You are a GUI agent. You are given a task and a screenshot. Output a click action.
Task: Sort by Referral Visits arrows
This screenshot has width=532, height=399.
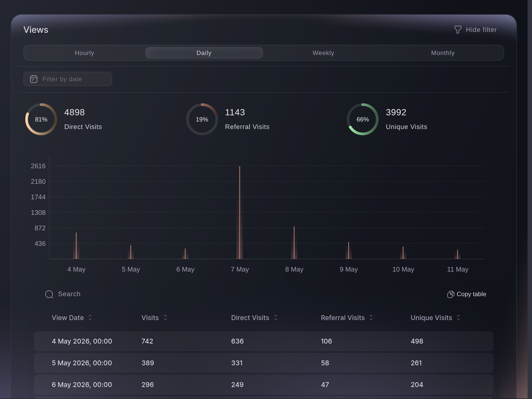371,317
